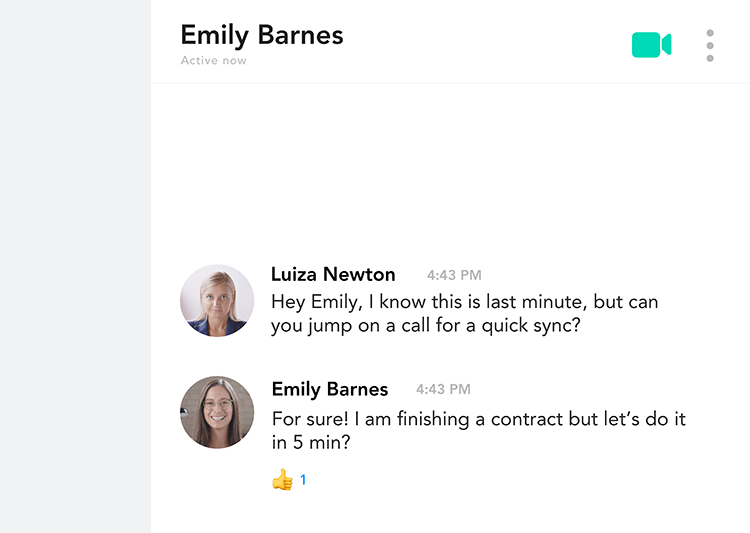Select Emily's reply about finishing a contract
The image size is (750, 533).
point(479,431)
